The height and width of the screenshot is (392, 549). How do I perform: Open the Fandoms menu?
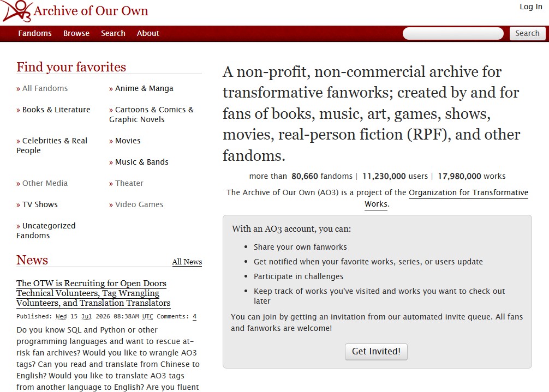tap(35, 33)
